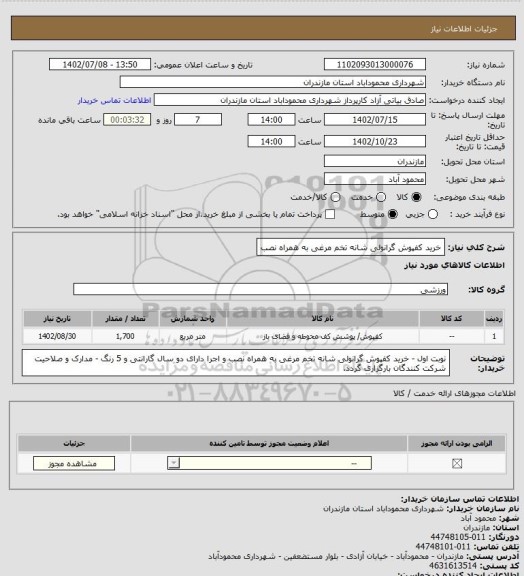Toggle the Islamic treasury bonds payment checkbox

click(330, 214)
